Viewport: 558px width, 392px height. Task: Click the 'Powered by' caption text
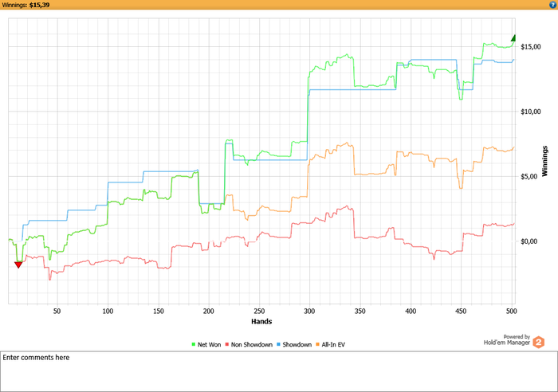pyautogui.click(x=517, y=336)
